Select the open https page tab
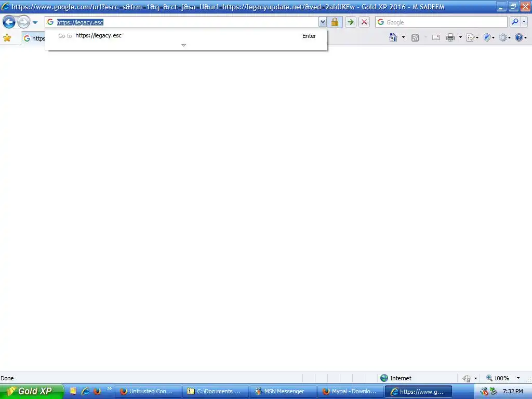 click(x=34, y=38)
